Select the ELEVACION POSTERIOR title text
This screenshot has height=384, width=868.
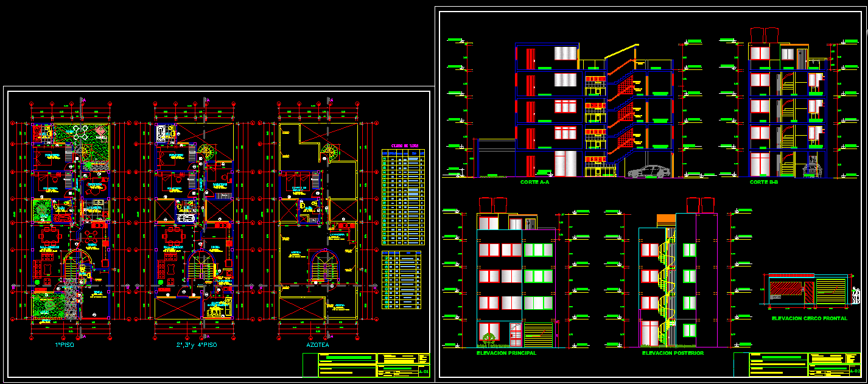[673, 353]
